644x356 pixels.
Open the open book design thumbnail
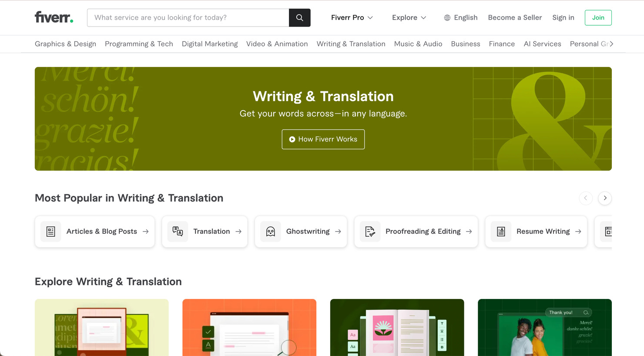pyautogui.click(x=397, y=327)
